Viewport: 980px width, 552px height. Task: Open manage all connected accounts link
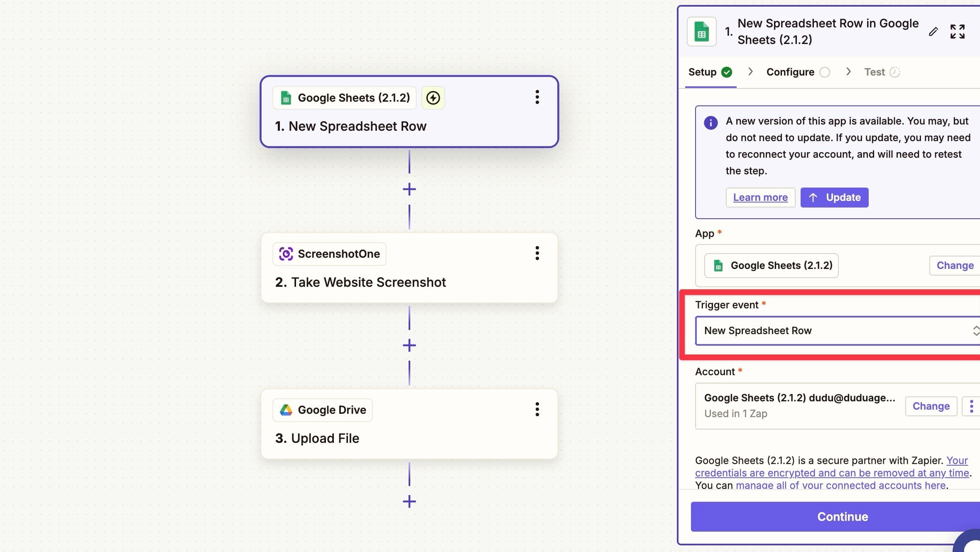840,485
